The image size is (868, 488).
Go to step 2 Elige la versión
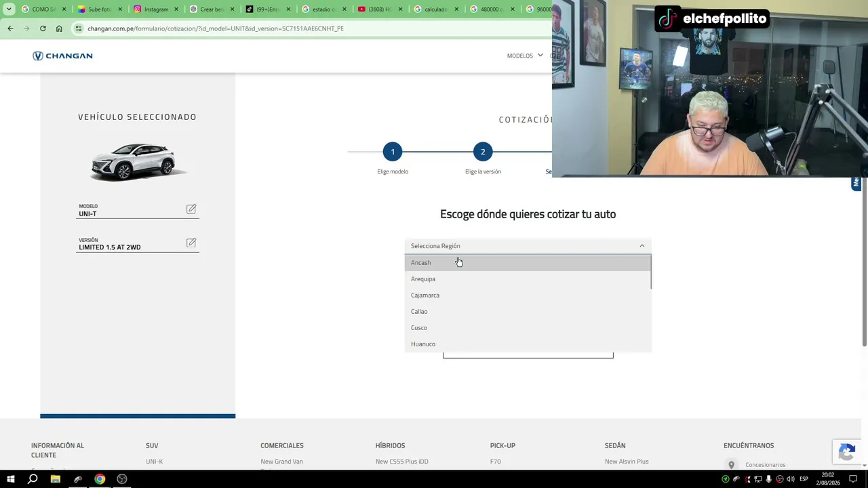pos(483,152)
